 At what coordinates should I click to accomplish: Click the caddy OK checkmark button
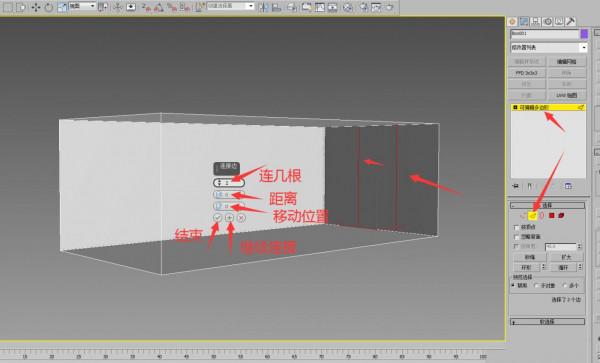click(x=217, y=218)
